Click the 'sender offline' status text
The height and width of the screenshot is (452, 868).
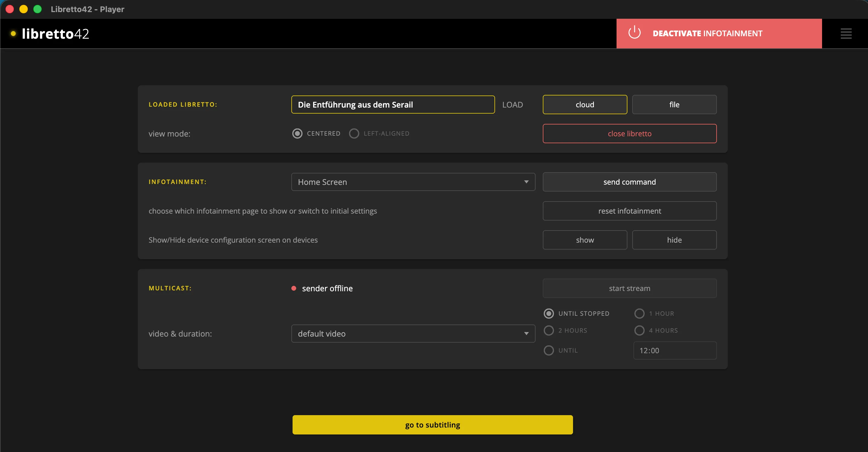tap(327, 288)
